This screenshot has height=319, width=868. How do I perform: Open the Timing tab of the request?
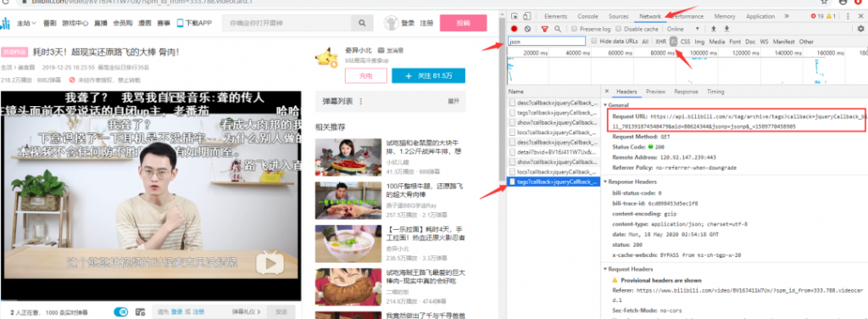[715, 92]
